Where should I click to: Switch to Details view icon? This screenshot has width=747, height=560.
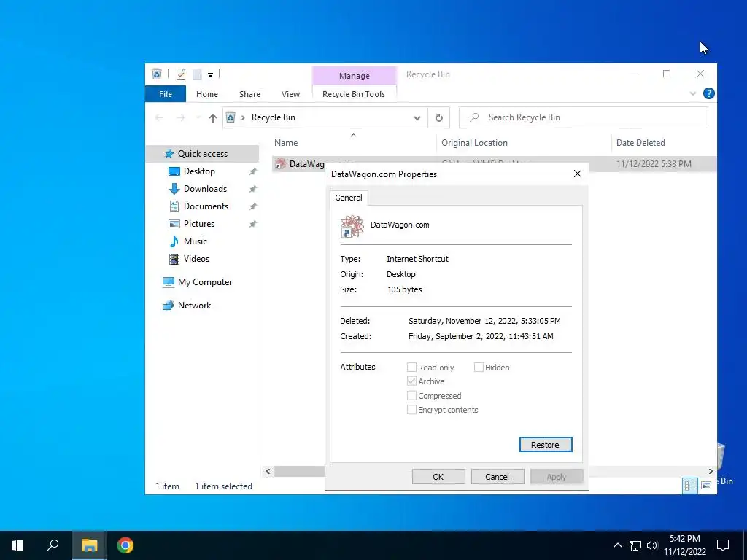tap(690, 485)
